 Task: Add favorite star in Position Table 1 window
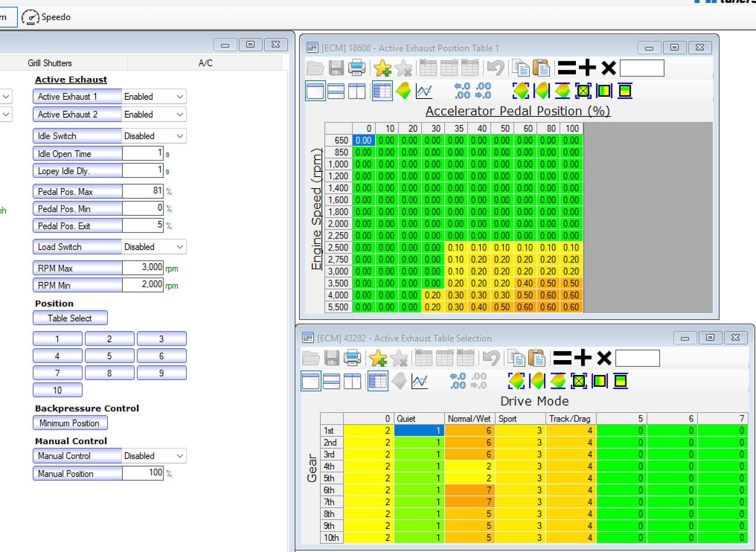coord(383,68)
